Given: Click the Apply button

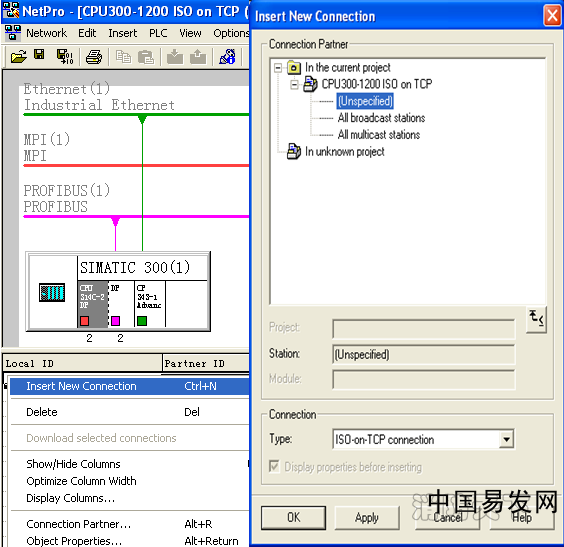Looking at the screenshot, I should click(367, 518).
